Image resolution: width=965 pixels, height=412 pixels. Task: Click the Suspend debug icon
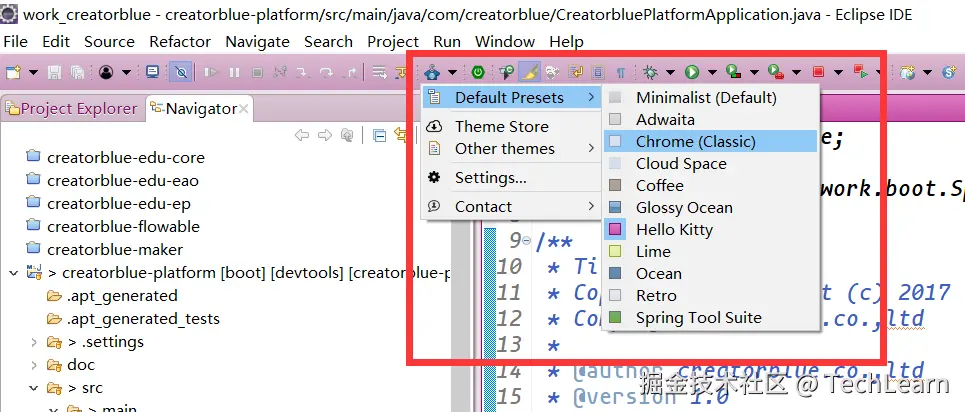click(x=234, y=73)
